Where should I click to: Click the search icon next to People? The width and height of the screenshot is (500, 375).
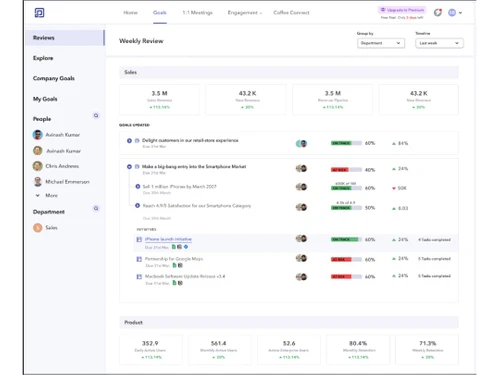(96, 116)
